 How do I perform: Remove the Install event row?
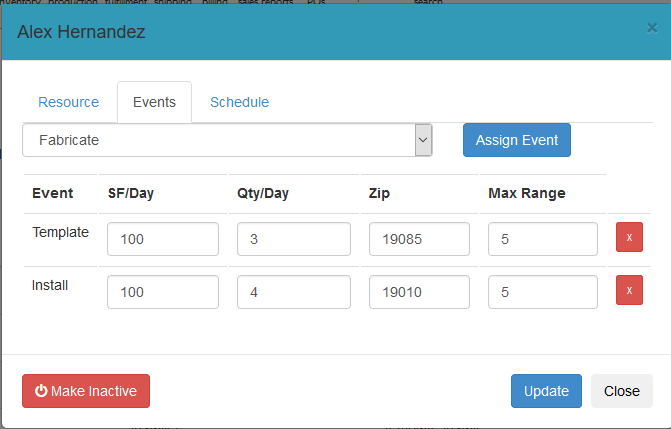point(629,291)
